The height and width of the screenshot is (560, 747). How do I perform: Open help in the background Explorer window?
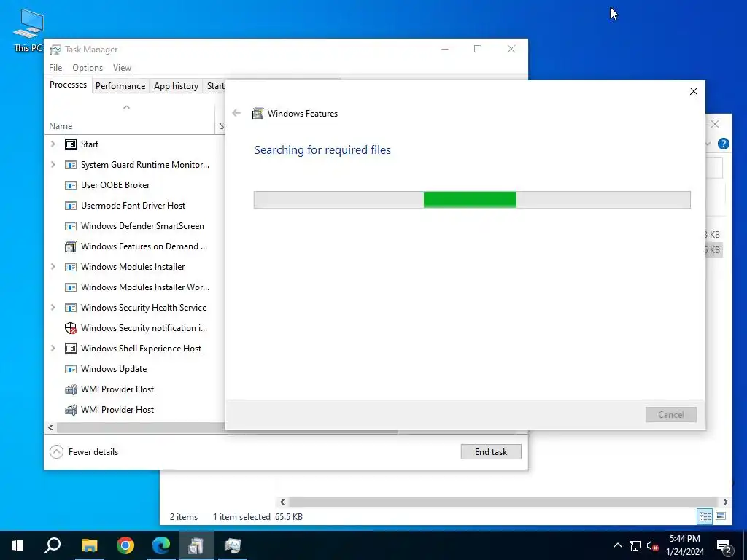point(723,144)
